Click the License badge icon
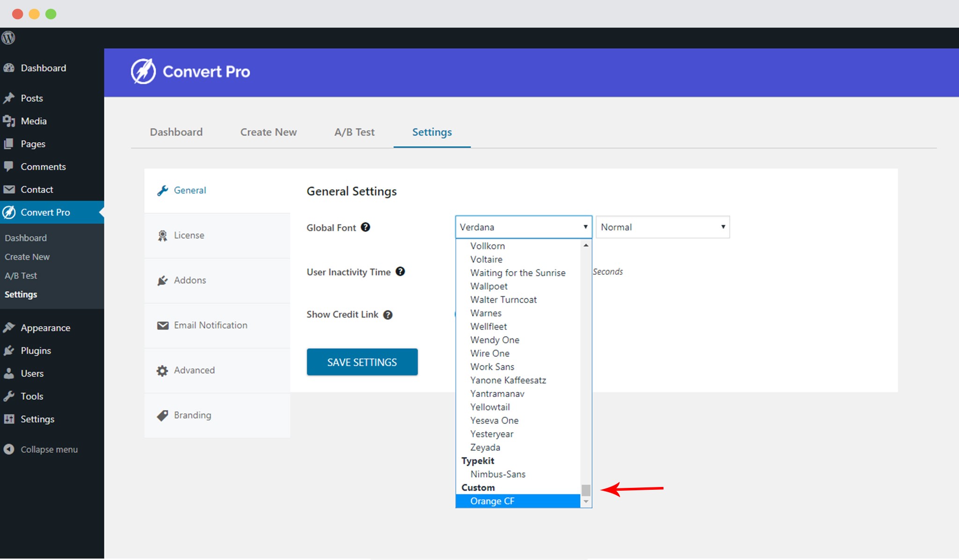Viewport: 959px width, 560px height. pos(162,235)
